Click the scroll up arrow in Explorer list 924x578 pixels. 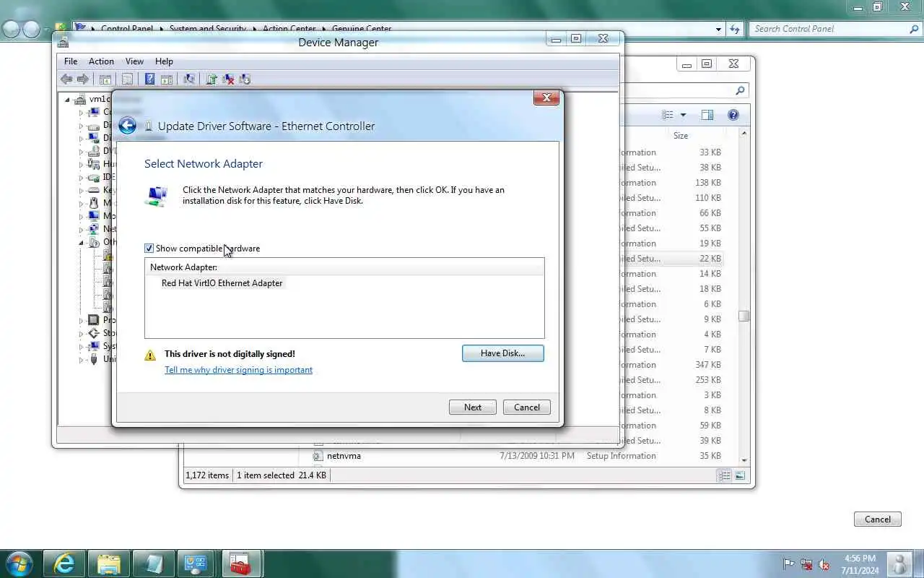tap(744, 135)
